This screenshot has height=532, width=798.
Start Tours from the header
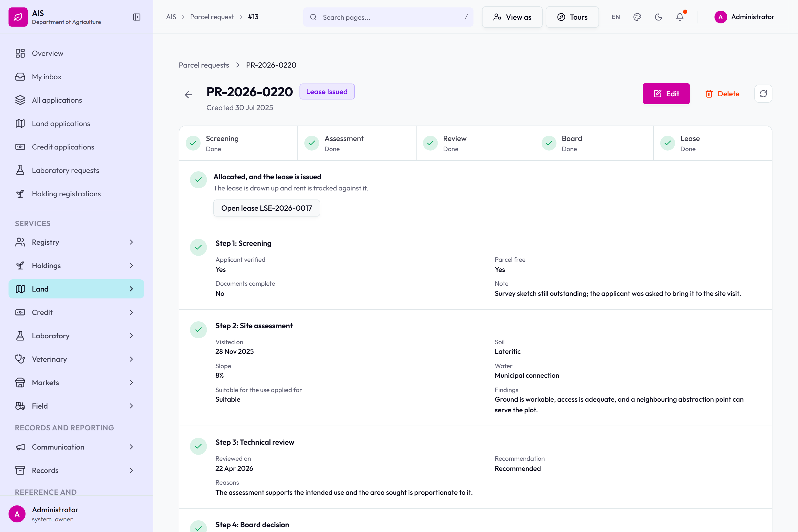[572, 17]
